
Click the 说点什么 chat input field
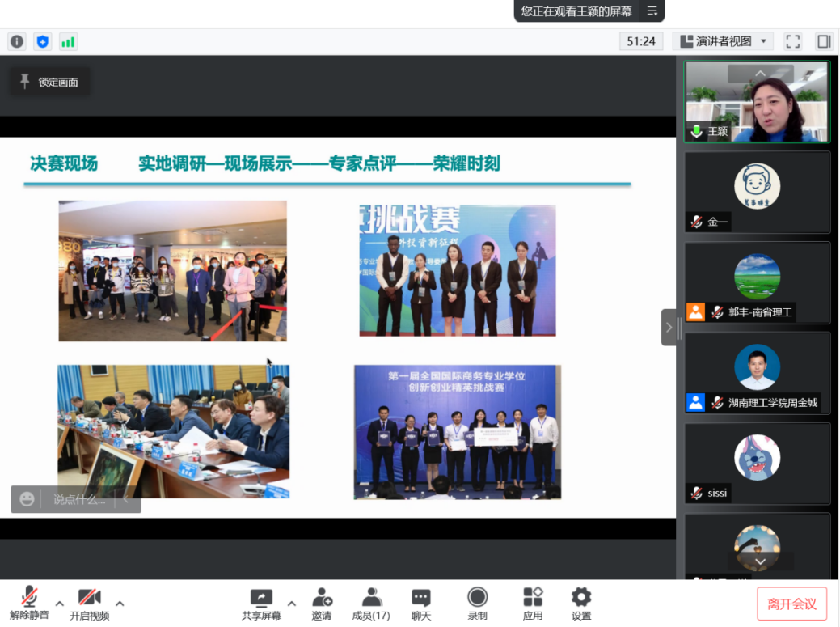(79, 499)
